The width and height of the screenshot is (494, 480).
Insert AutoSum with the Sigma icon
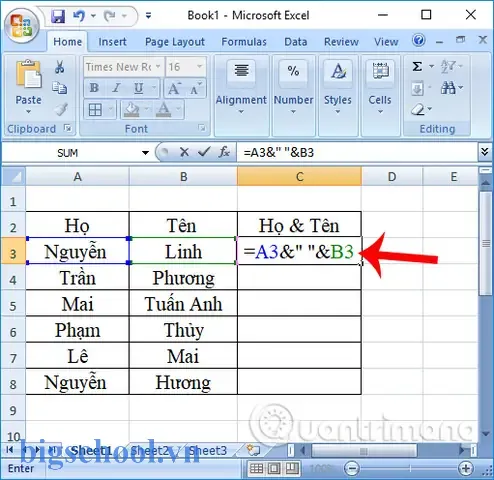pos(417,66)
